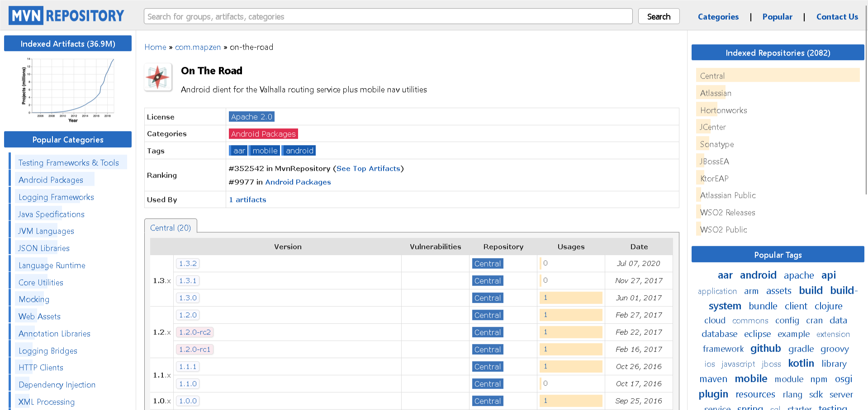Screen dimensions: 868x410
Task: Select the aar tag
Action: click(x=238, y=151)
